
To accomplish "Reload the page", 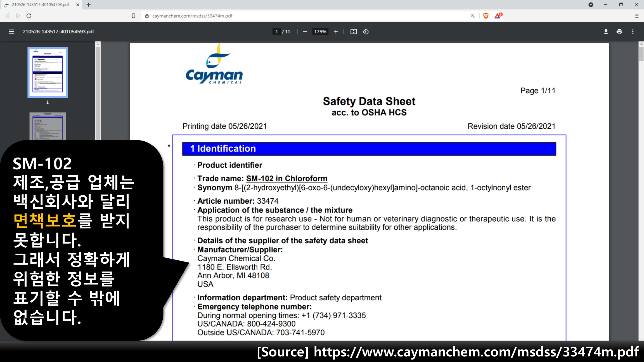I will pyautogui.click(x=29, y=16).
